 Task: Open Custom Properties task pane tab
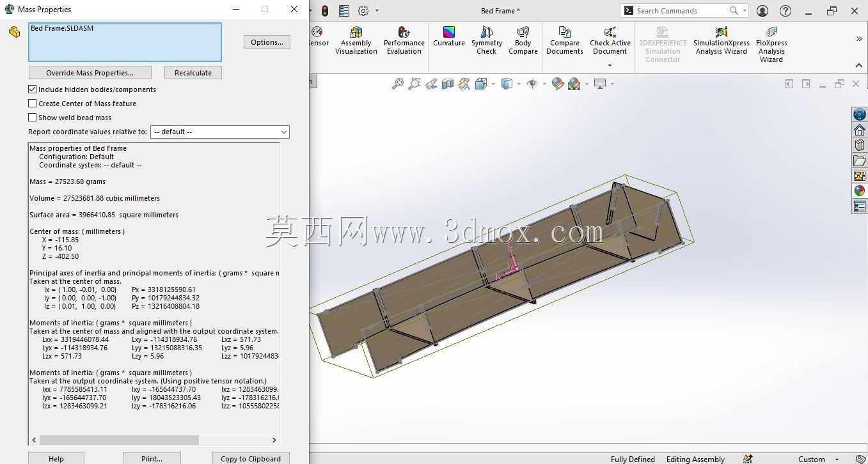[859, 206]
